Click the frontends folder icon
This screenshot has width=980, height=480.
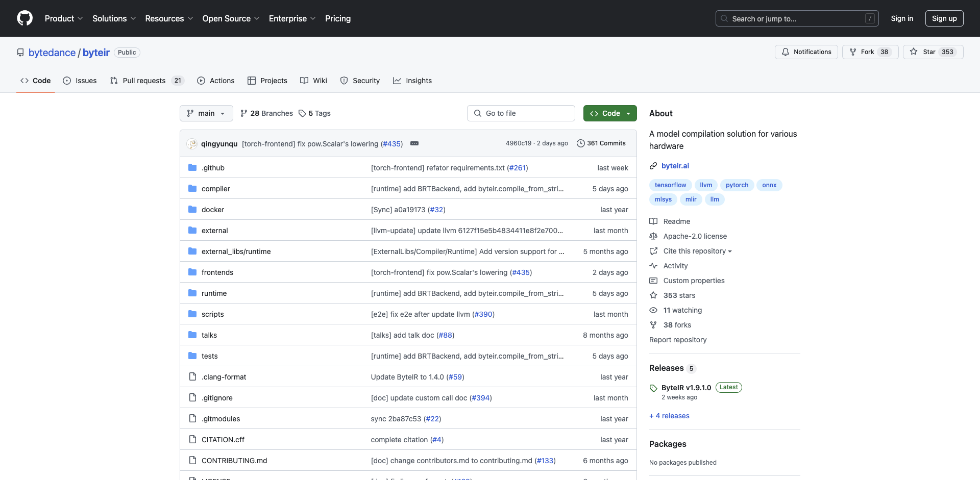point(192,272)
